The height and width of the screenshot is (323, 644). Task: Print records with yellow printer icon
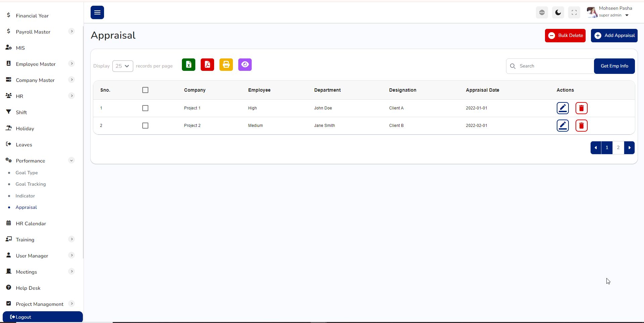click(226, 65)
